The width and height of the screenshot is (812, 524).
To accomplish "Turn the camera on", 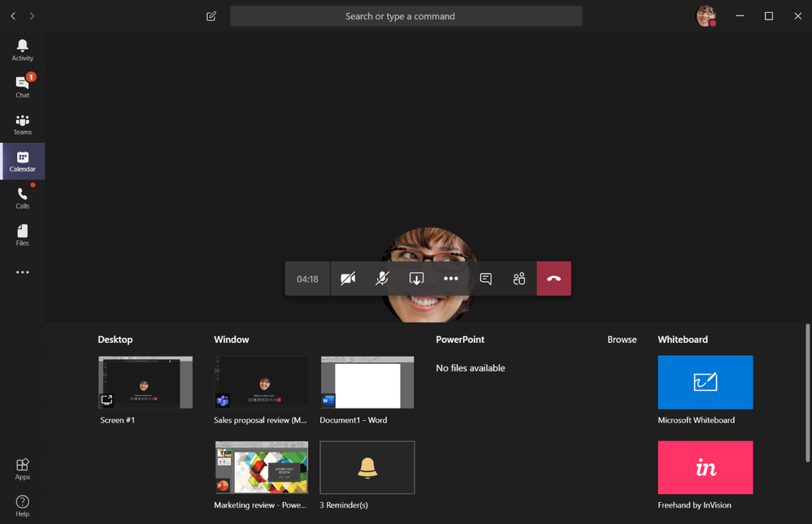I will [348, 279].
